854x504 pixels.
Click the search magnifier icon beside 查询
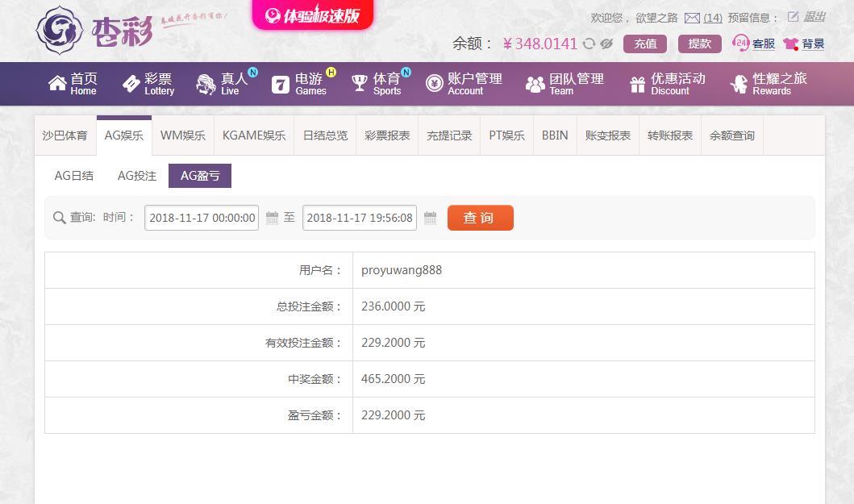[60, 218]
